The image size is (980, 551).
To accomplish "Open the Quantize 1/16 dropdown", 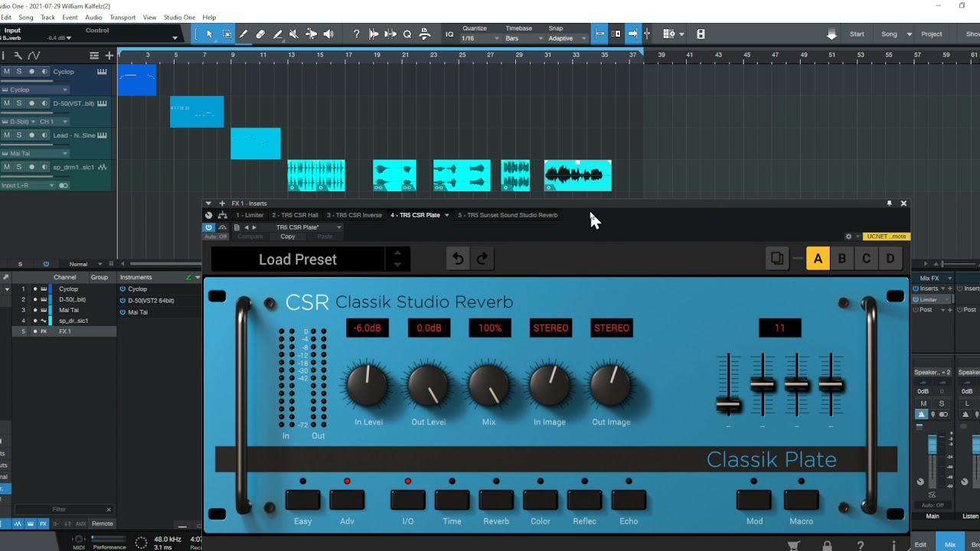I will pyautogui.click(x=480, y=38).
